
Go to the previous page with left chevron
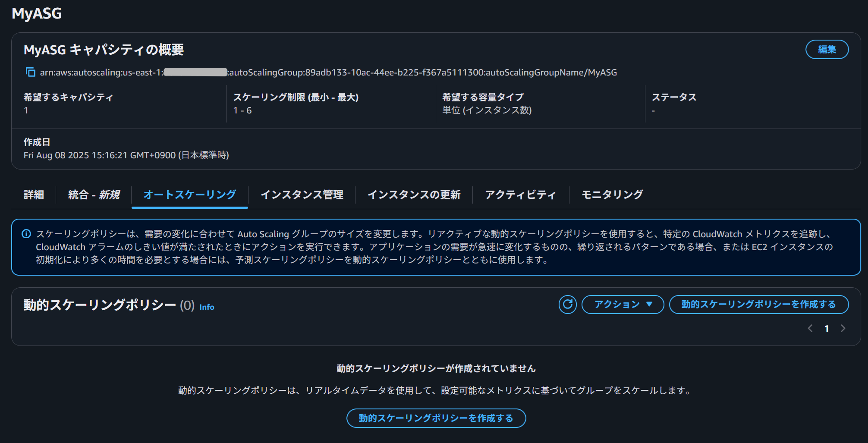click(810, 328)
